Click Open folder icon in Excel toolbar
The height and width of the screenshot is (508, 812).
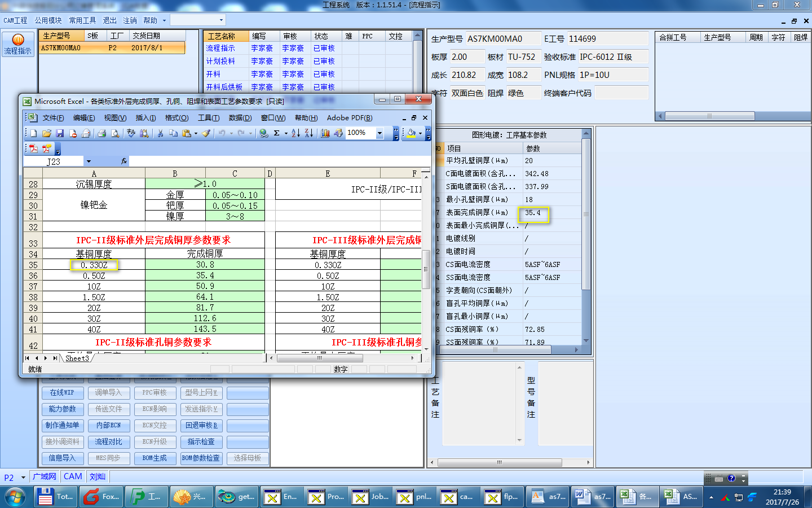coord(47,133)
